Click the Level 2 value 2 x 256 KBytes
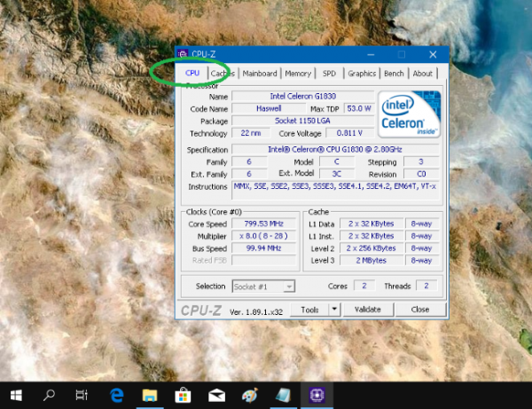The width and height of the screenshot is (532, 409). pos(372,248)
